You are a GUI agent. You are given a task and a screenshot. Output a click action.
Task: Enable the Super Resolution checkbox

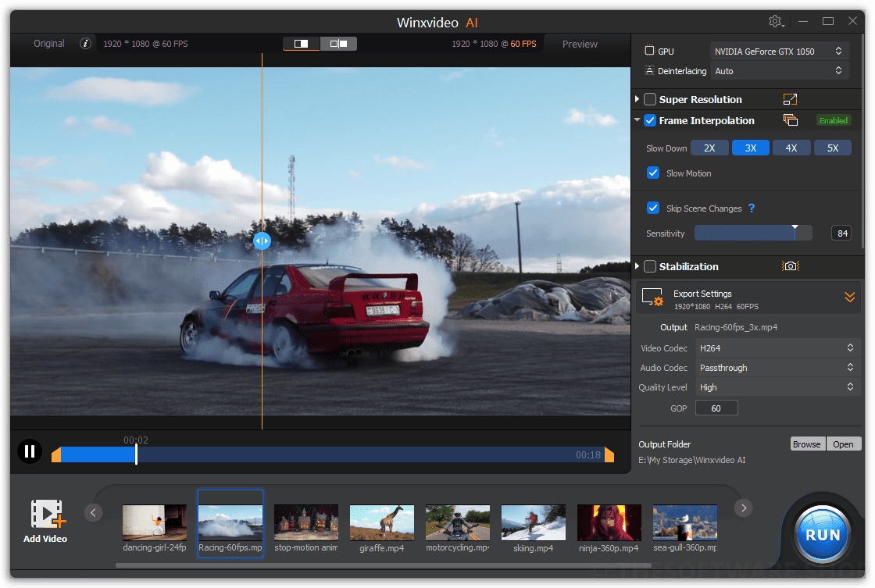[649, 99]
